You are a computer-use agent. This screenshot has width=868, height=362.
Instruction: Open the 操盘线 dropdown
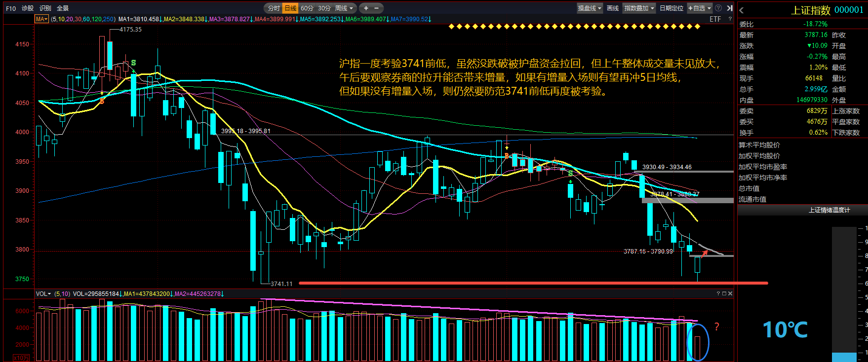590,8
